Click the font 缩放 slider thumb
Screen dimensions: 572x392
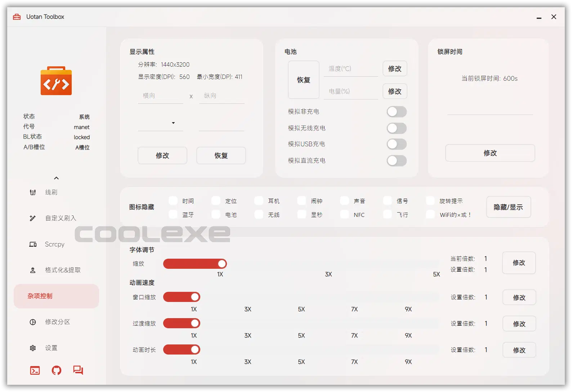222,264
